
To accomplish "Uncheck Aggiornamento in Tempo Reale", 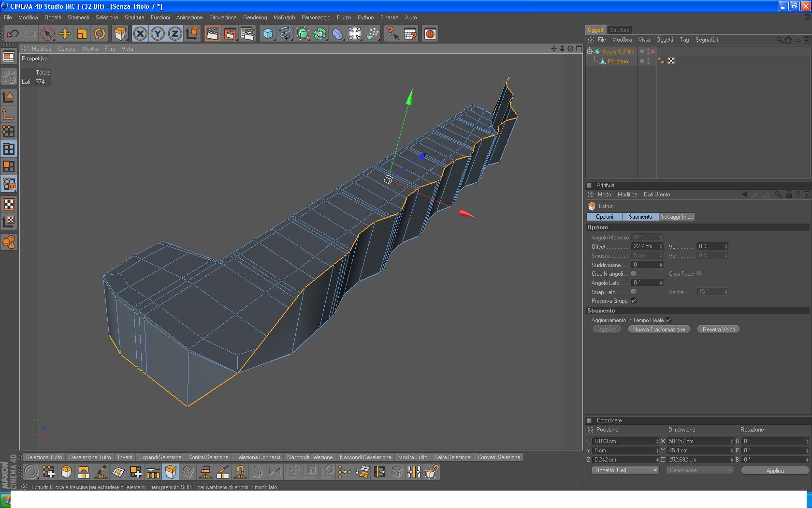I will 668,320.
